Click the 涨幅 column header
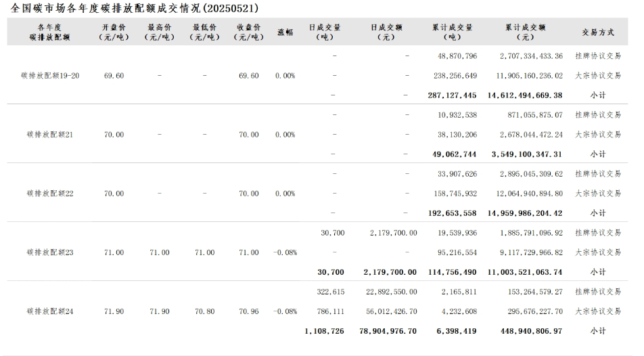Screen dimensions: 644x356 [x=285, y=32]
